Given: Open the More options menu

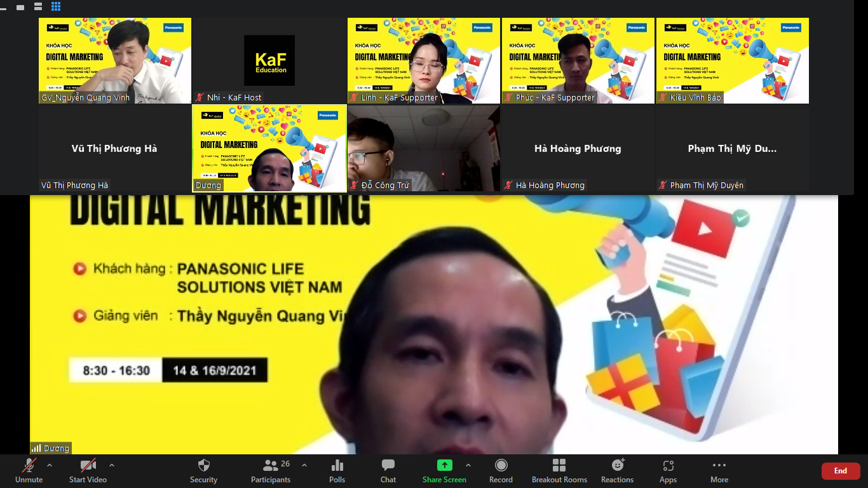Looking at the screenshot, I should tap(719, 471).
